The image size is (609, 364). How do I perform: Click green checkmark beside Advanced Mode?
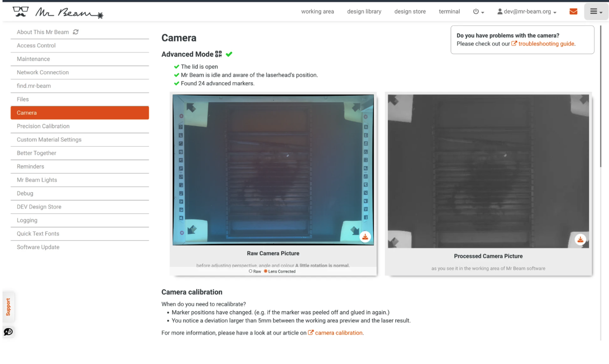(x=229, y=54)
